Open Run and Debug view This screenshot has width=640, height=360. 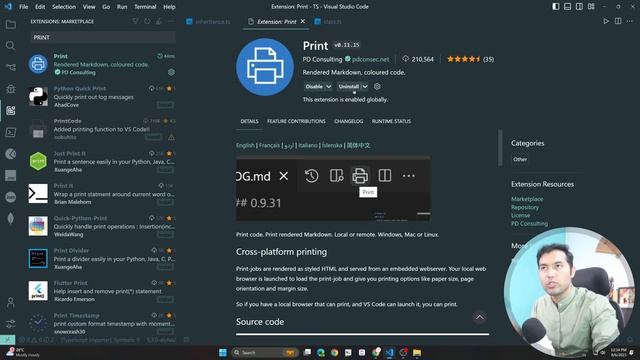[x=11, y=89]
